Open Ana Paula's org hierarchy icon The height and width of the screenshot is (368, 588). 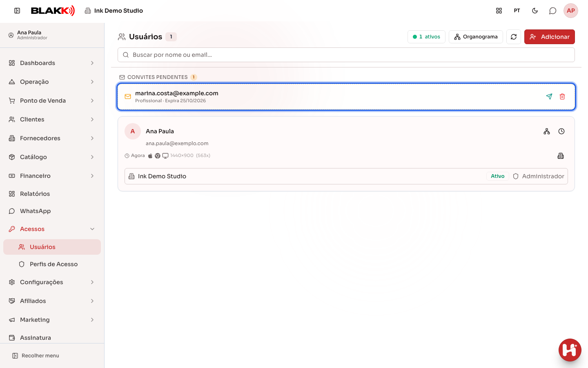point(547,131)
